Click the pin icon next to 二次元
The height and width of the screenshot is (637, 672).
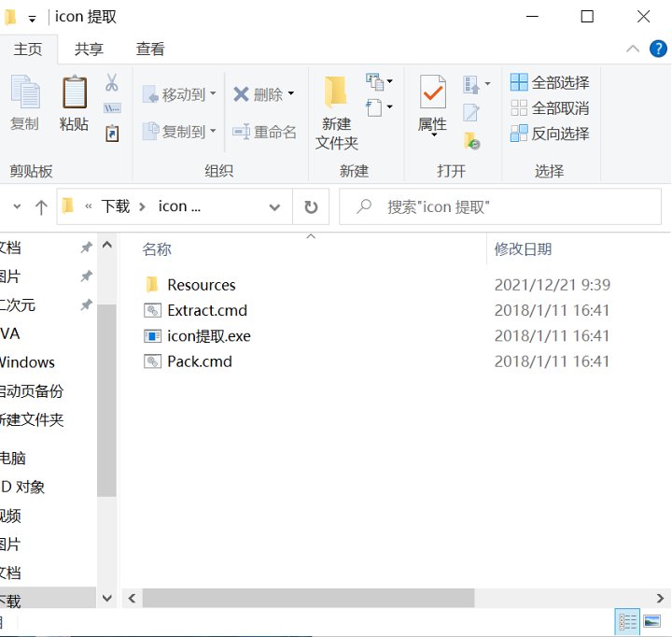[x=86, y=305]
